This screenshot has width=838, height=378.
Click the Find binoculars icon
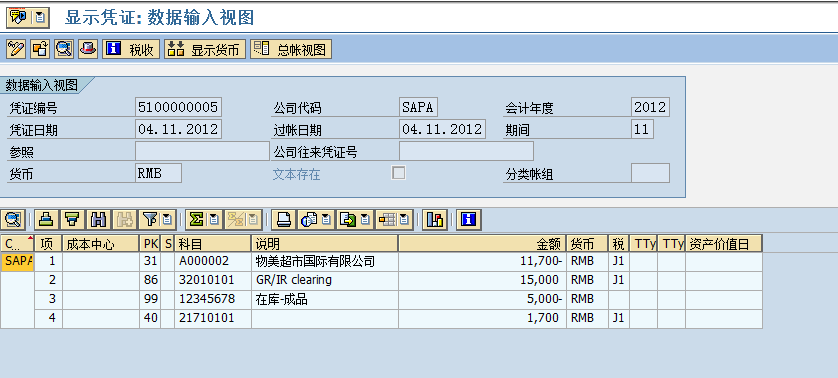point(98,219)
